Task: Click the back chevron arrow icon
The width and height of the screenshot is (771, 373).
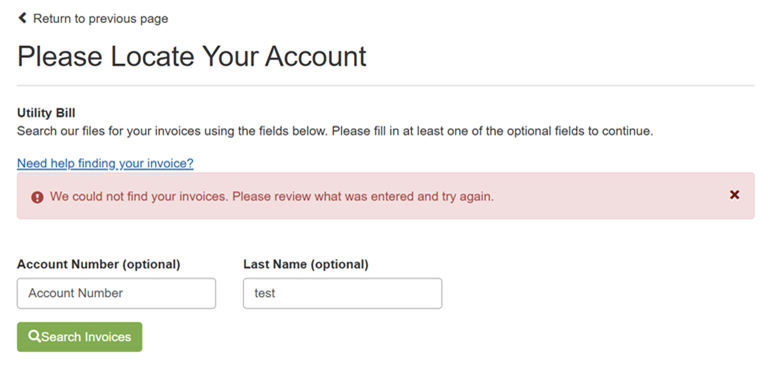Action: (x=22, y=18)
